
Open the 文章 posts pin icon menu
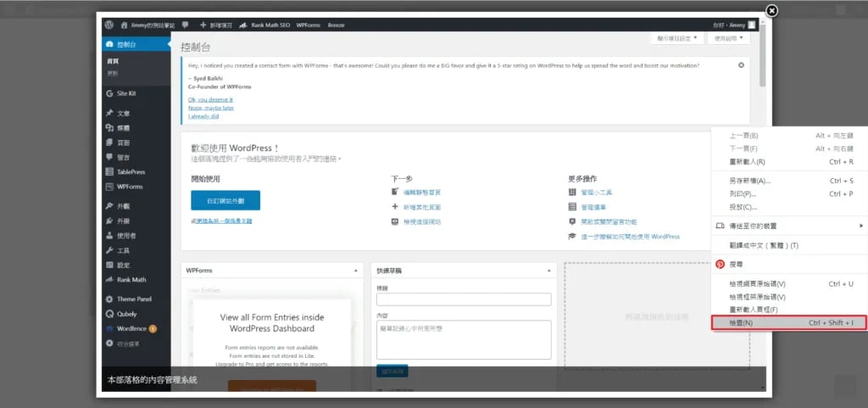tap(136, 113)
